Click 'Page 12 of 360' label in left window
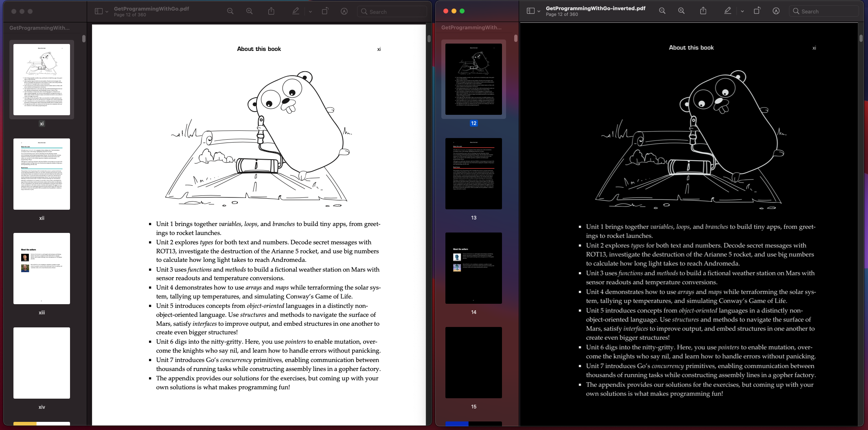Image resolution: width=868 pixels, height=430 pixels. [x=130, y=15]
